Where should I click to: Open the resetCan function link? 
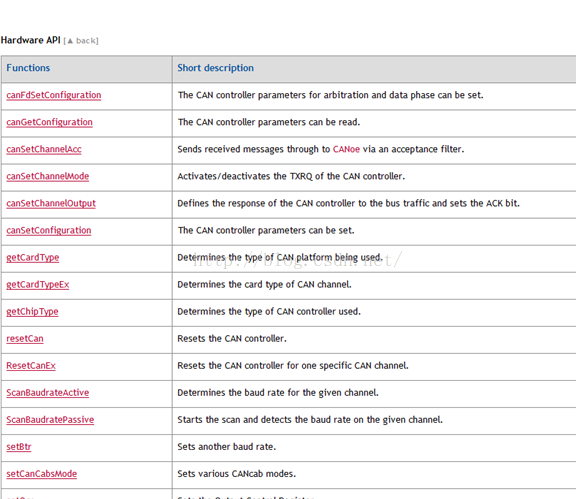(25, 339)
